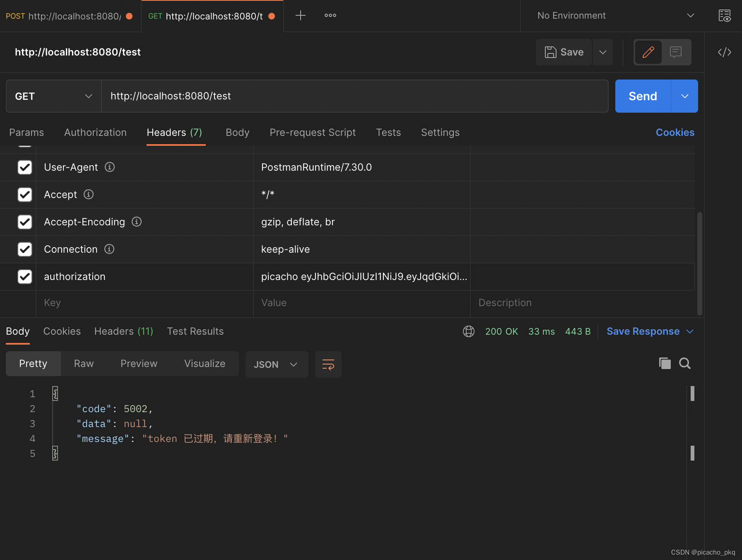Click the empty header Value field

click(361, 303)
